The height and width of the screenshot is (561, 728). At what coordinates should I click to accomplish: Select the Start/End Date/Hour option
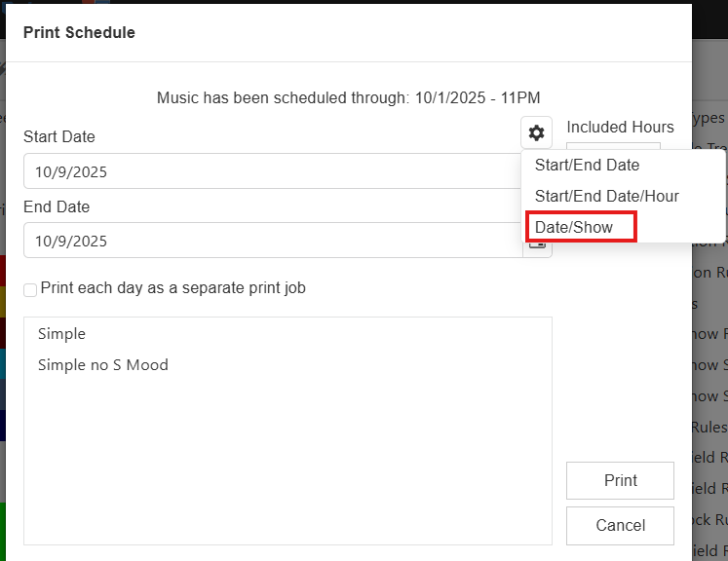606,196
